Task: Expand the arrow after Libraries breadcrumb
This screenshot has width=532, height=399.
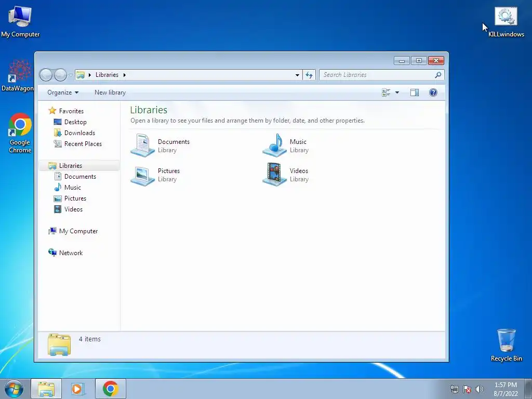Action: [x=125, y=75]
